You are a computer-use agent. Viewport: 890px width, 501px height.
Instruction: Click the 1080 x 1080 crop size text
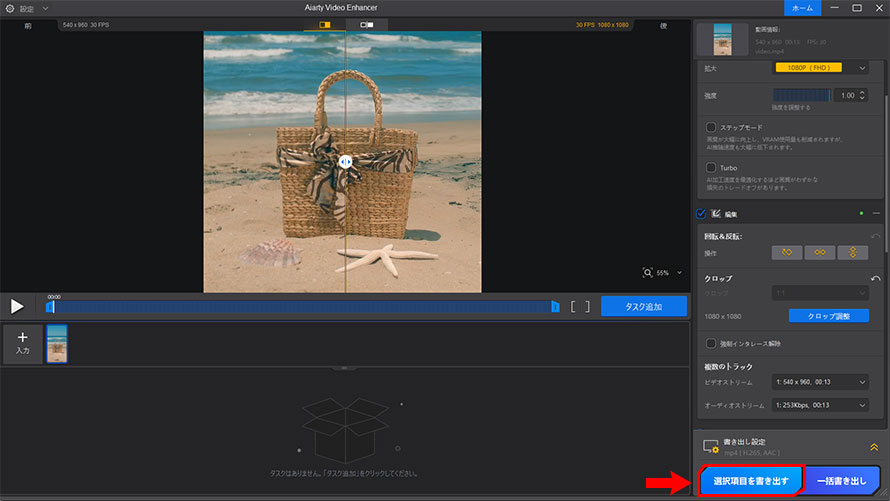pyautogui.click(x=723, y=316)
